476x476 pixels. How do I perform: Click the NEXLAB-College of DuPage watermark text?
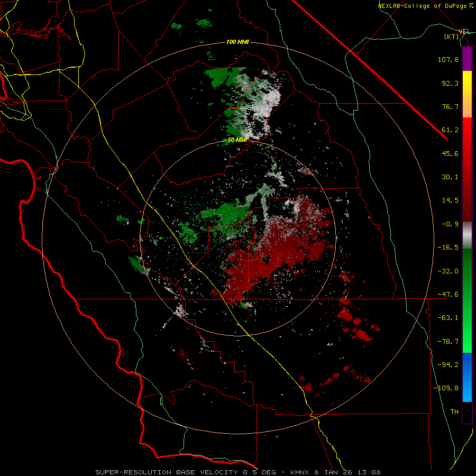pyautogui.click(x=425, y=6)
